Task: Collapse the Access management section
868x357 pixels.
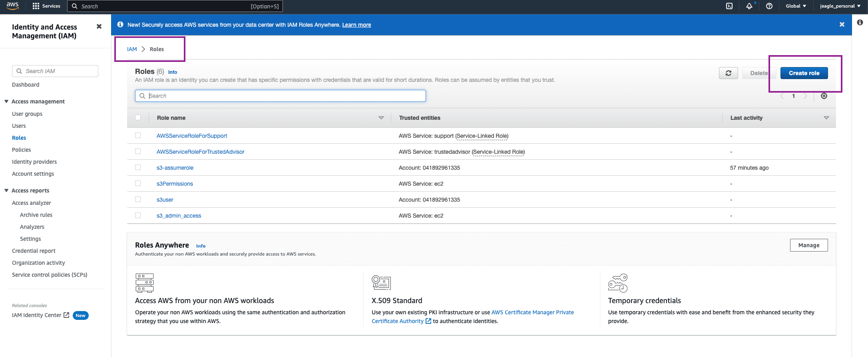Action: 6,101
